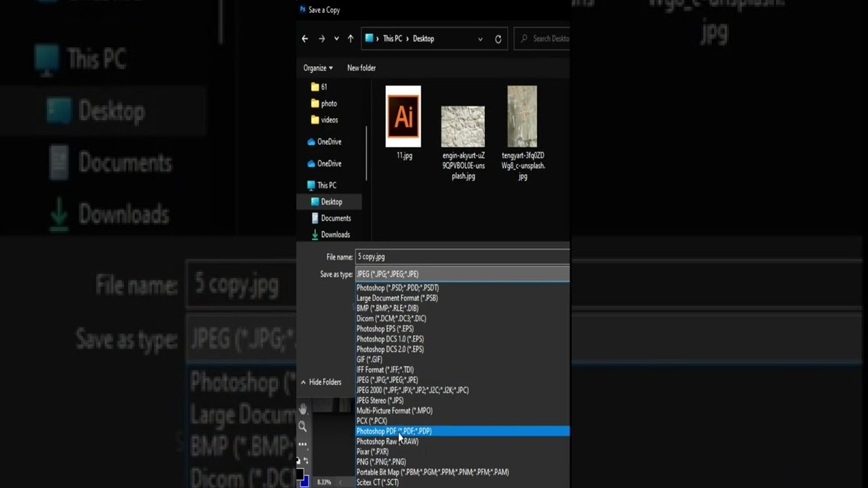The height and width of the screenshot is (488, 868).
Task: Go up one folder level
Action: point(351,39)
